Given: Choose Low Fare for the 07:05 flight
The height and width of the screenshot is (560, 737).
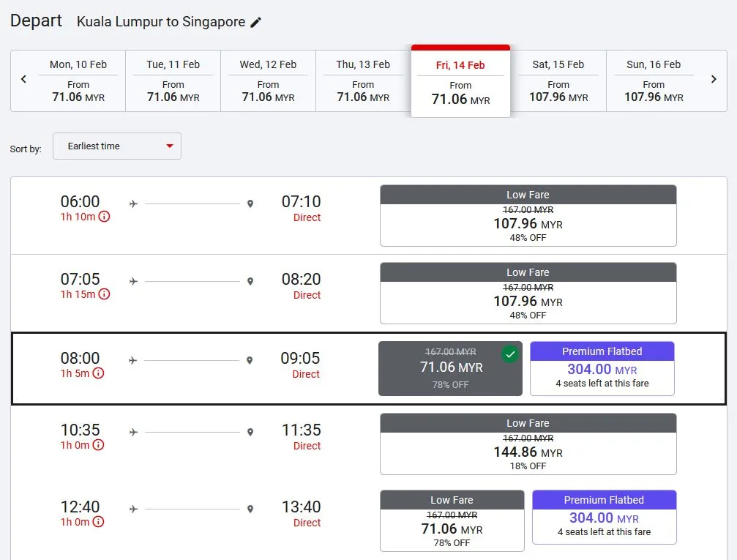Looking at the screenshot, I should (528, 294).
